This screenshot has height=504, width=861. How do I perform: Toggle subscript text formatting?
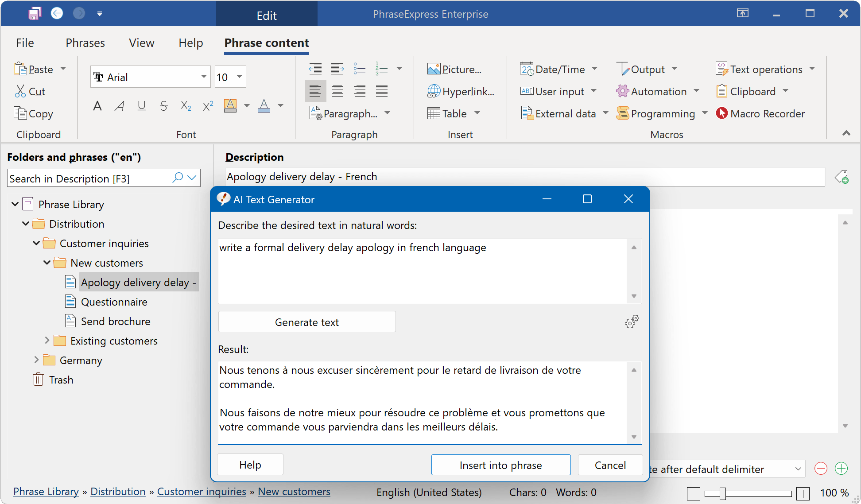186,105
